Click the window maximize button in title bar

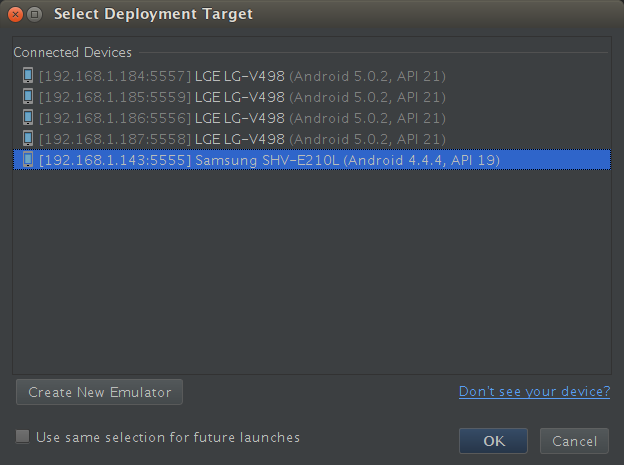pos(35,15)
